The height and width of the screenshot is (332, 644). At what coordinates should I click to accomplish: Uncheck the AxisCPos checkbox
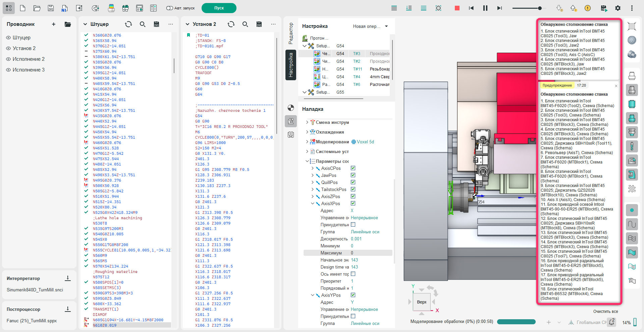(353, 168)
